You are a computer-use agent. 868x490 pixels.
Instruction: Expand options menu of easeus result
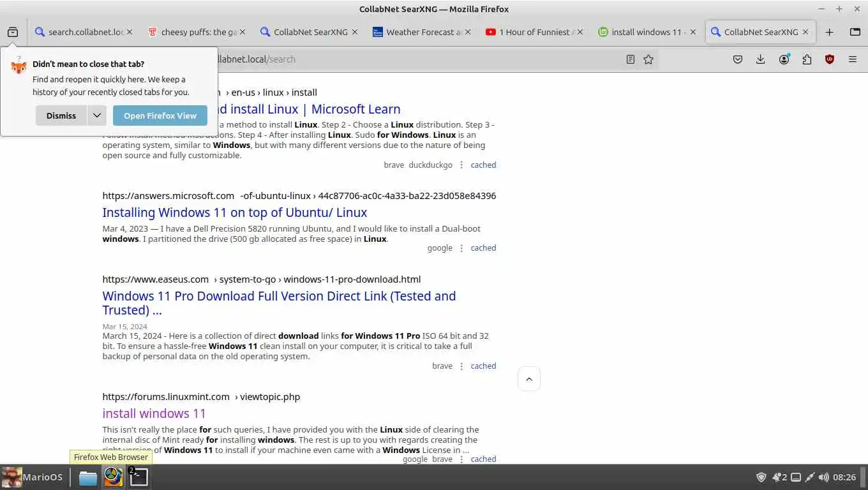click(x=461, y=366)
